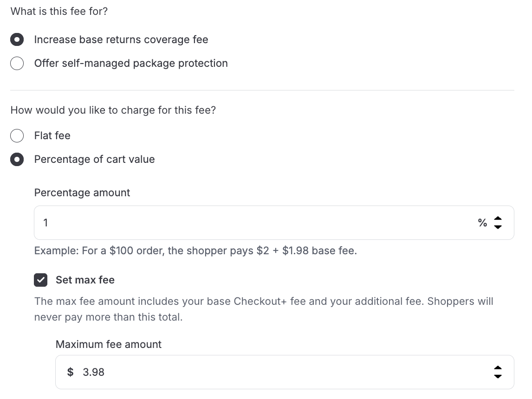Click the dollar sign in the max fee field
This screenshot has width=532, height=399.
click(x=70, y=372)
